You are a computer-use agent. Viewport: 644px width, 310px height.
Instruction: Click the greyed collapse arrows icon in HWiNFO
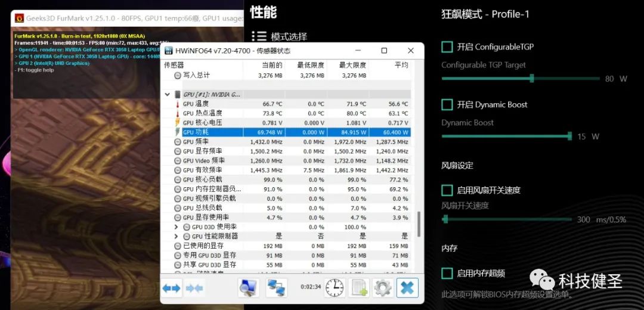(194, 288)
